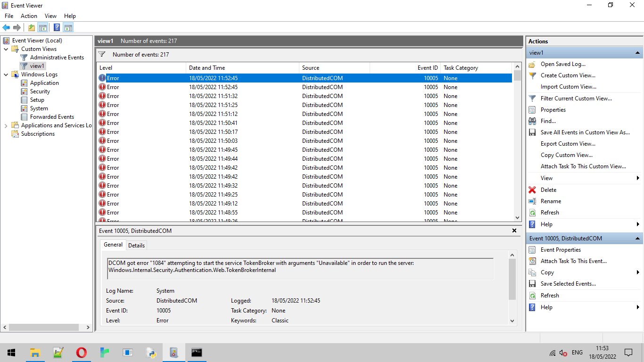Screen dimensions: 644x362
Task: Open Opera browser from the taskbar
Action: pyautogui.click(x=82, y=353)
